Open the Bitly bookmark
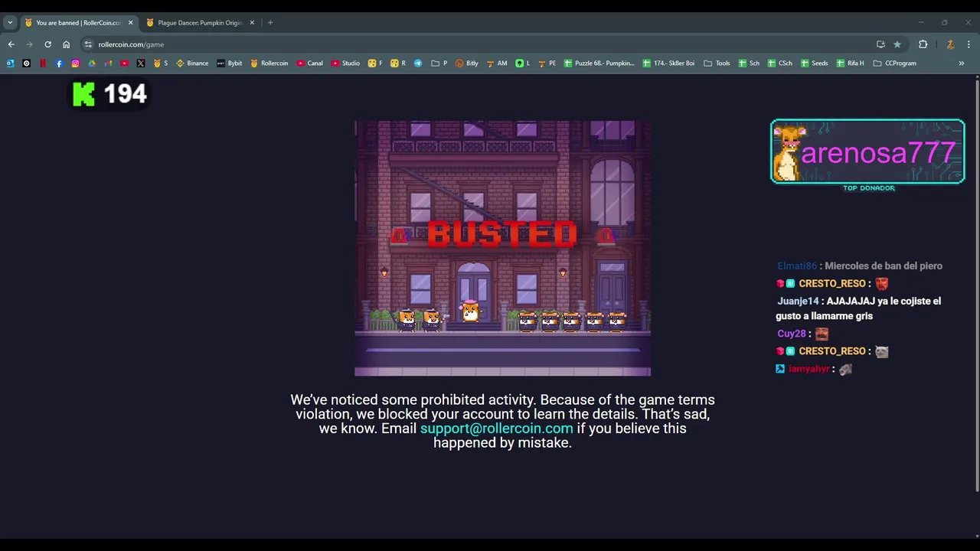 [467, 64]
